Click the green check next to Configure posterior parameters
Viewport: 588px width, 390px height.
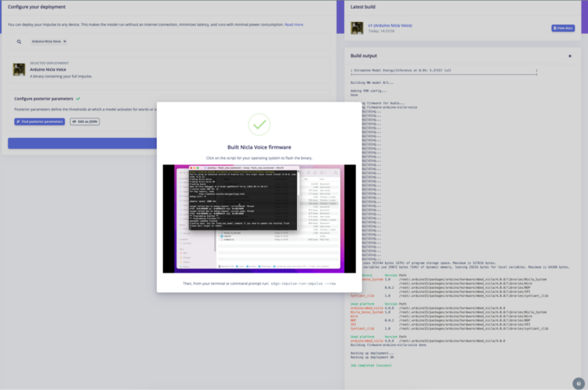point(78,99)
